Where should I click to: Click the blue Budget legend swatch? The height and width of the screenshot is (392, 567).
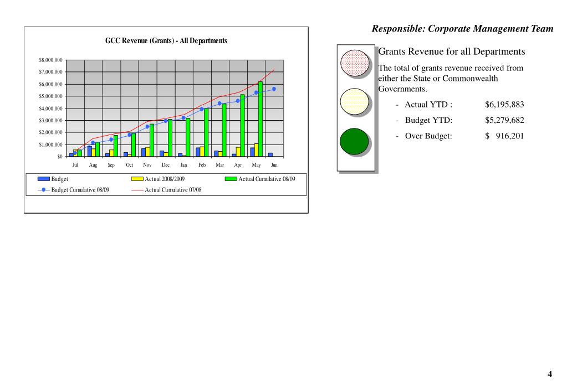tap(44, 179)
